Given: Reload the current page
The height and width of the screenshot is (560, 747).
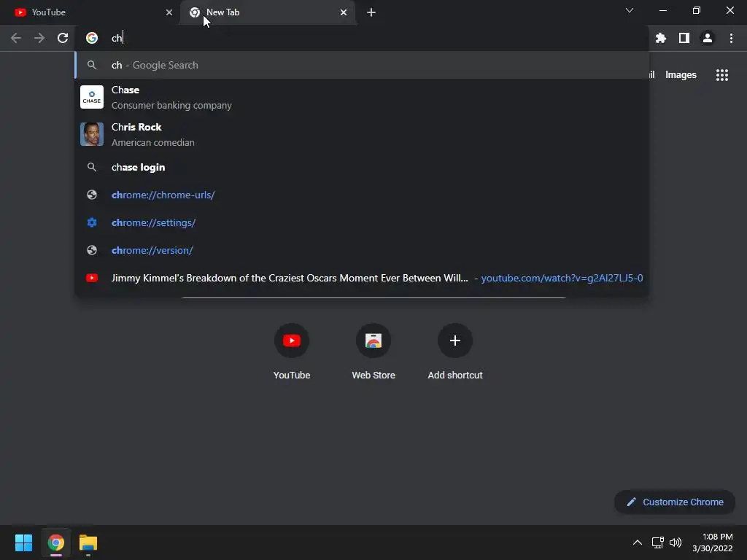Looking at the screenshot, I should [63, 38].
